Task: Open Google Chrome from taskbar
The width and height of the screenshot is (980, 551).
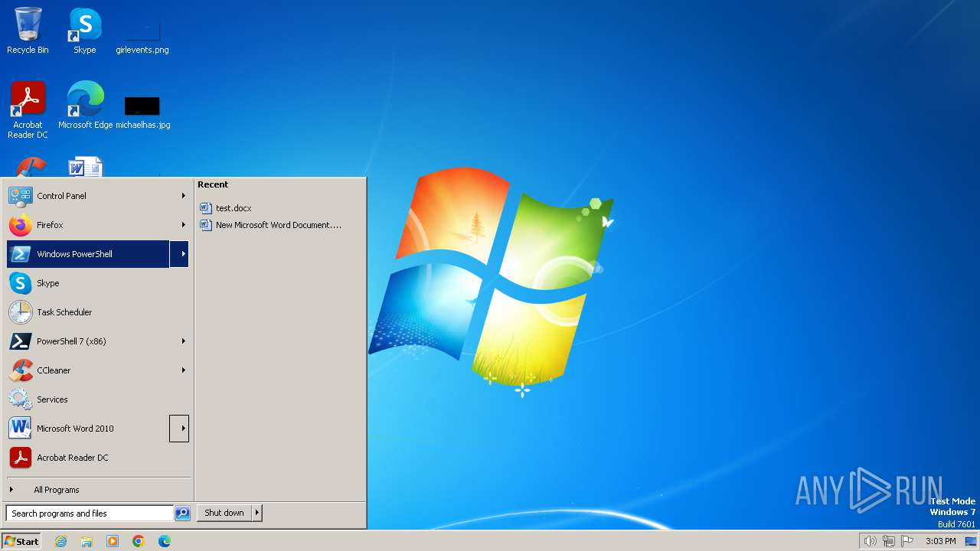Action: pyautogui.click(x=139, y=541)
